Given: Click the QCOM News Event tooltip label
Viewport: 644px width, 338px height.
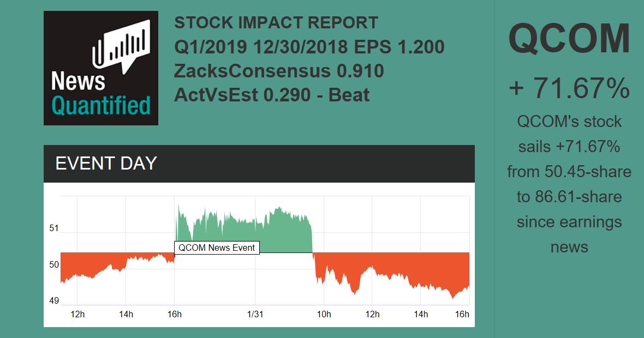Looking at the screenshot, I should click(x=217, y=248).
